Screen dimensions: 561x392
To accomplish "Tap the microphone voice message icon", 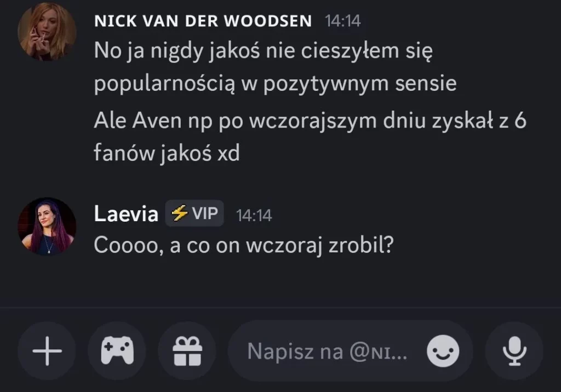I will point(514,351).
